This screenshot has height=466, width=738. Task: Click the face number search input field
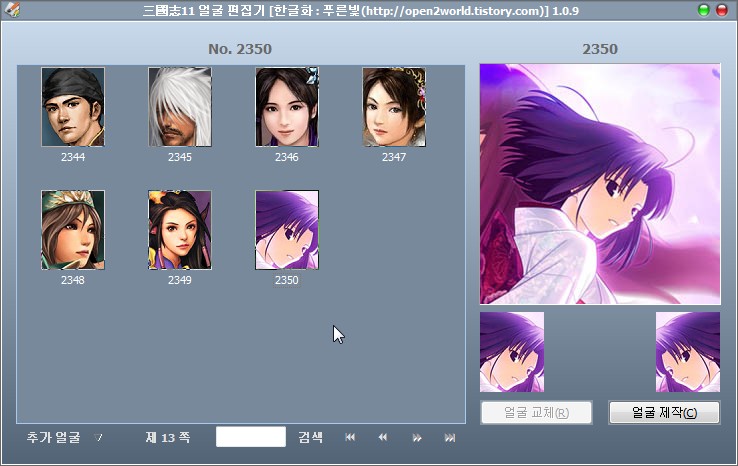tap(251, 437)
